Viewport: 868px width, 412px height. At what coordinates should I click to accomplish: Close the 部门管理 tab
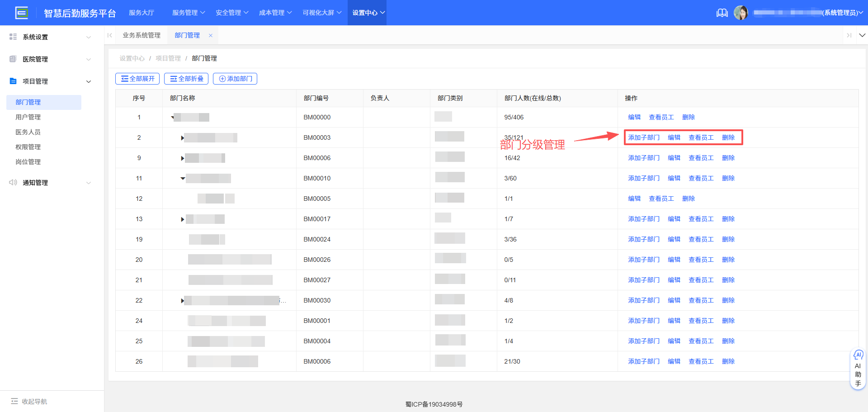[211, 35]
